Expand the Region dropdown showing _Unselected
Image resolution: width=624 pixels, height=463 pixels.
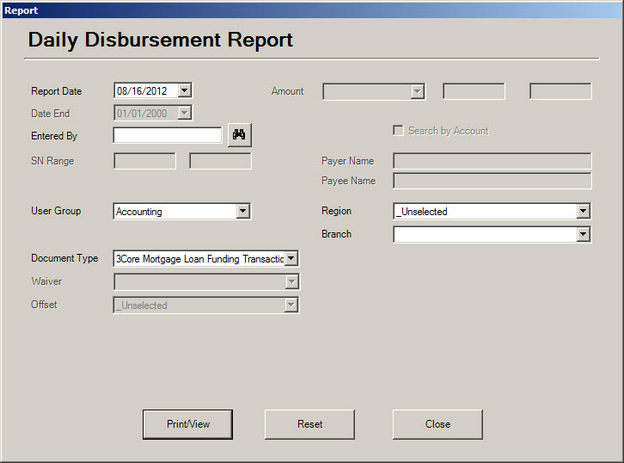coord(583,211)
